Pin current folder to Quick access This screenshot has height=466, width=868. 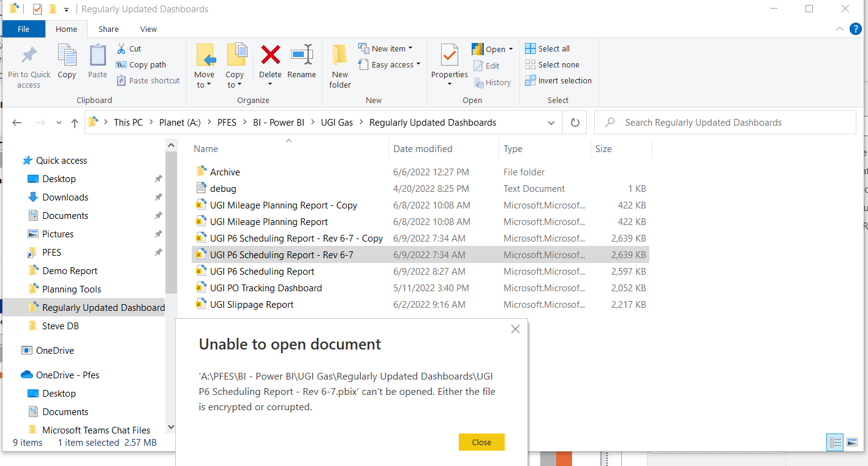coord(28,66)
